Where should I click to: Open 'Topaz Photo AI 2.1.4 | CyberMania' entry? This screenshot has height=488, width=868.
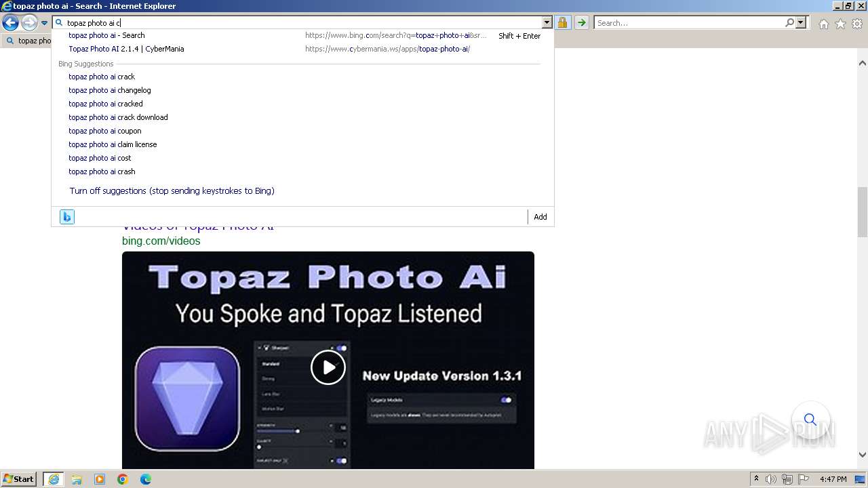[302, 49]
